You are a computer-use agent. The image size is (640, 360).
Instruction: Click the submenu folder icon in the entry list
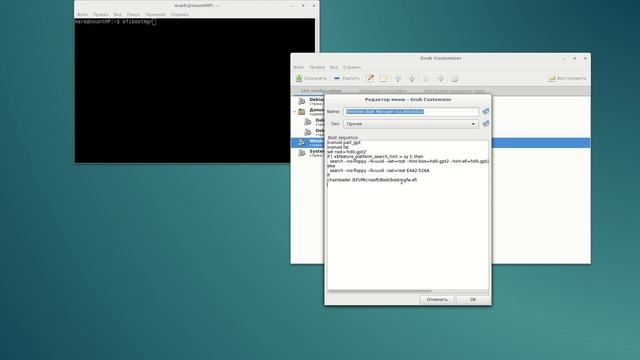[x=302, y=111]
